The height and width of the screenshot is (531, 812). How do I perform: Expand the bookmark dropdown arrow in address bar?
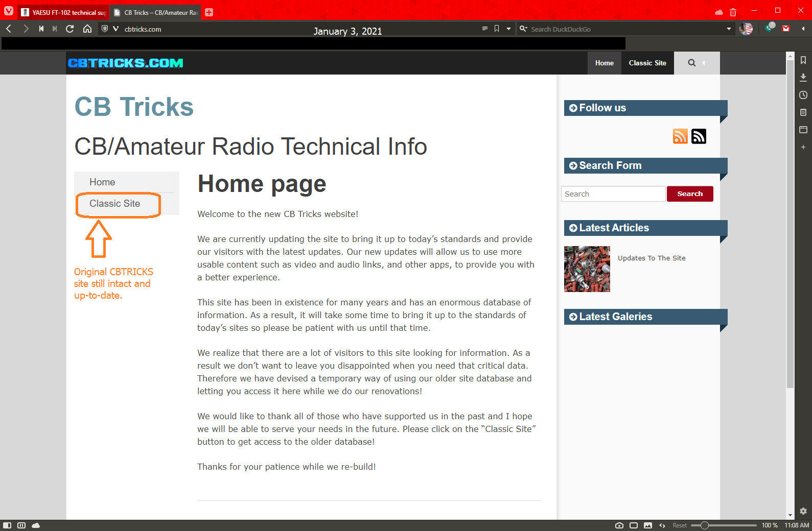(508, 29)
